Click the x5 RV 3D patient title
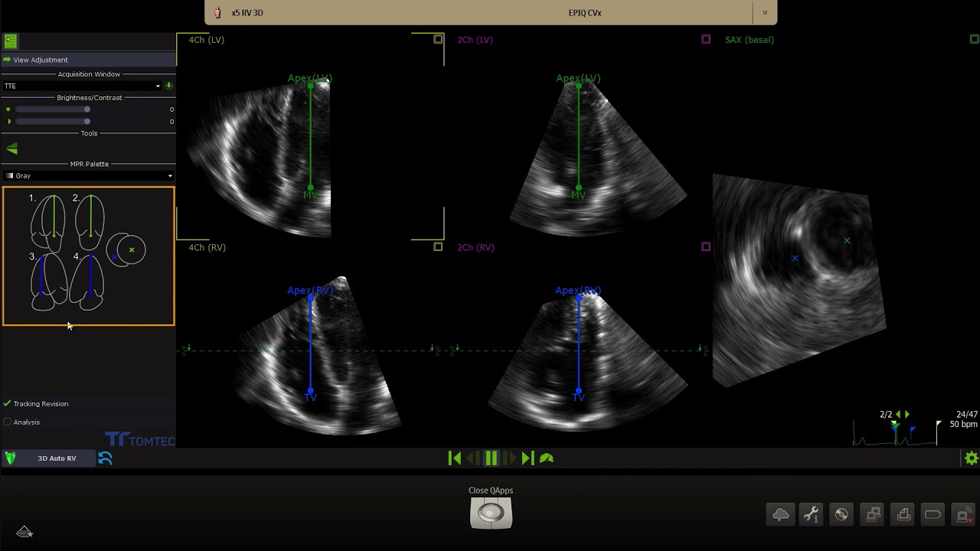This screenshot has width=980, height=551. [x=247, y=13]
